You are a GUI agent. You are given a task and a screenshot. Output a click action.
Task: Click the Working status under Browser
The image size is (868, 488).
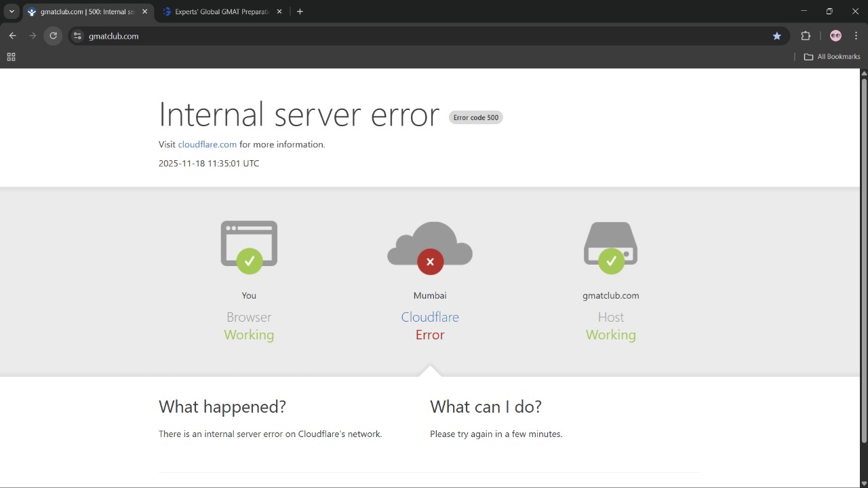[x=249, y=335]
